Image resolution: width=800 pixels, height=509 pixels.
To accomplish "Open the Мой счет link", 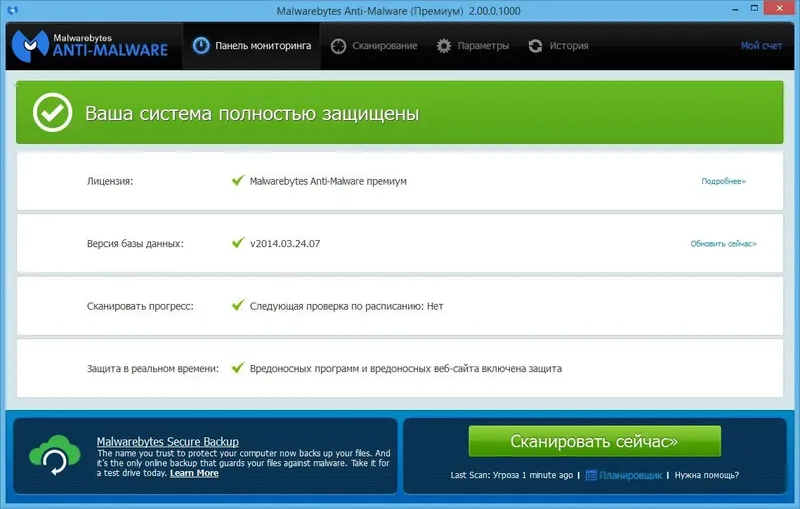I will pos(761,46).
